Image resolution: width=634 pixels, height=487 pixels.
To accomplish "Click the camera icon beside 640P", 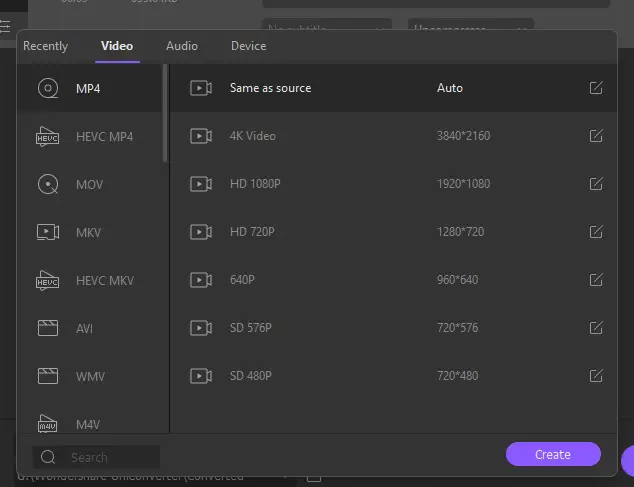I will point(201,280).
